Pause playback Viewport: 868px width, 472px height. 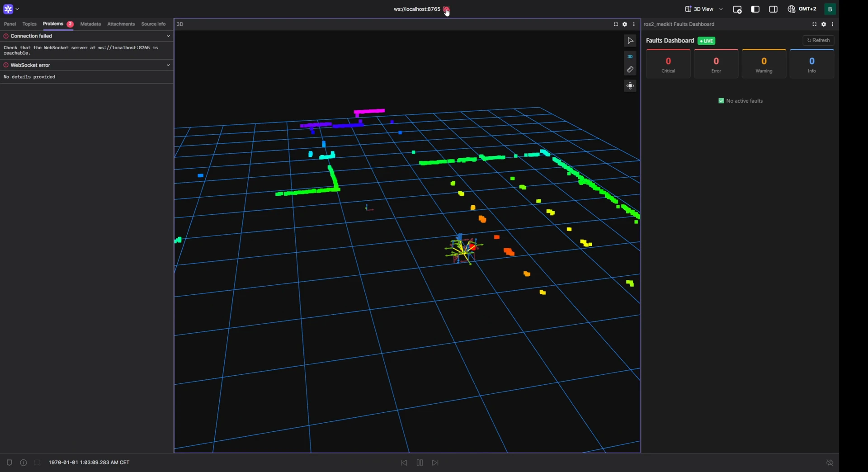pos(420,463)
